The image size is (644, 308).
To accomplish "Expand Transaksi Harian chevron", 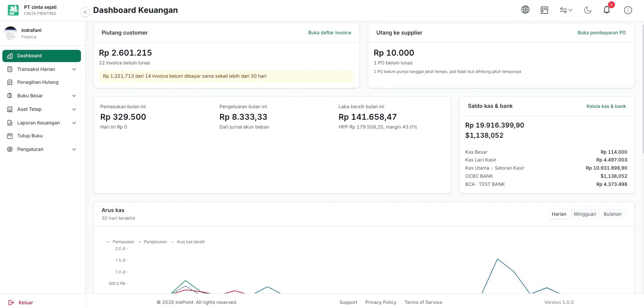I will tap(74, 69).
